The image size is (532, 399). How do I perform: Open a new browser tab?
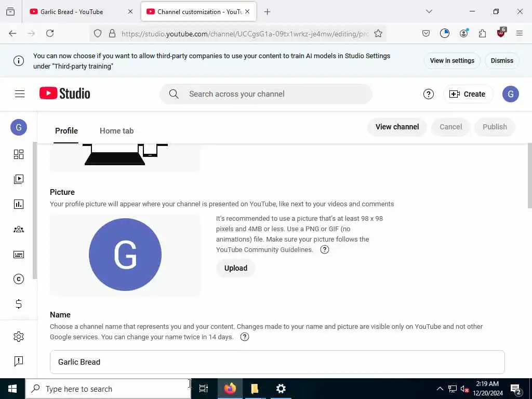(x=268, y=12)
